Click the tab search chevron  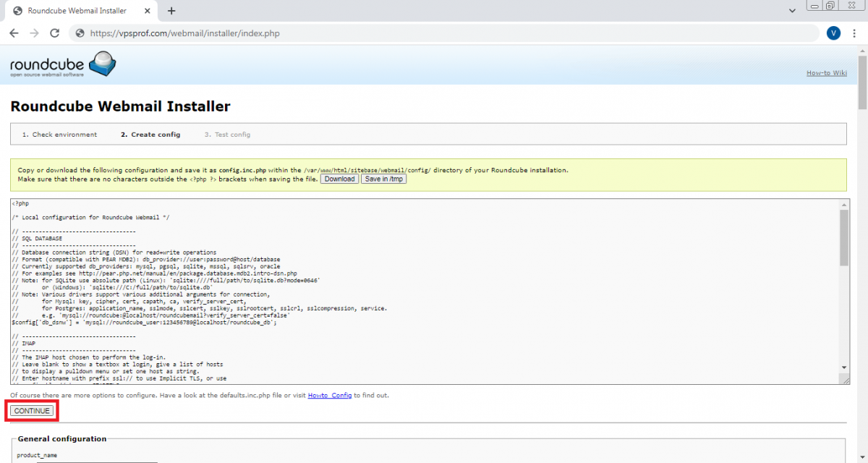(x=793, y=11)
